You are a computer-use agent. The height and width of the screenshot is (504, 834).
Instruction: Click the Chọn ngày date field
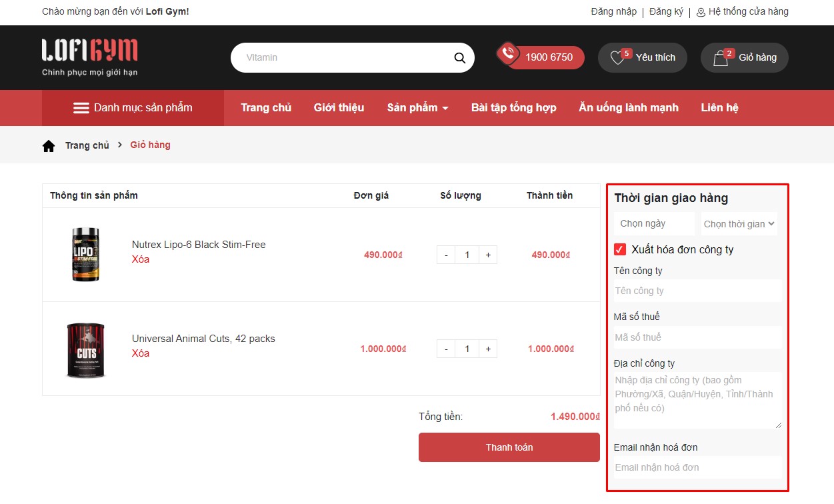(x=655, y=224)
